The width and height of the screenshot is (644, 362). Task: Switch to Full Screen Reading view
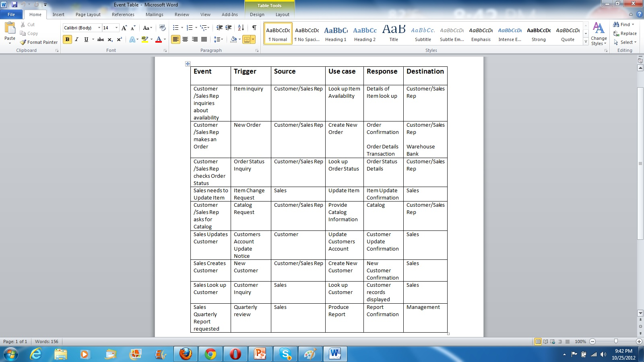click(546, 341)
